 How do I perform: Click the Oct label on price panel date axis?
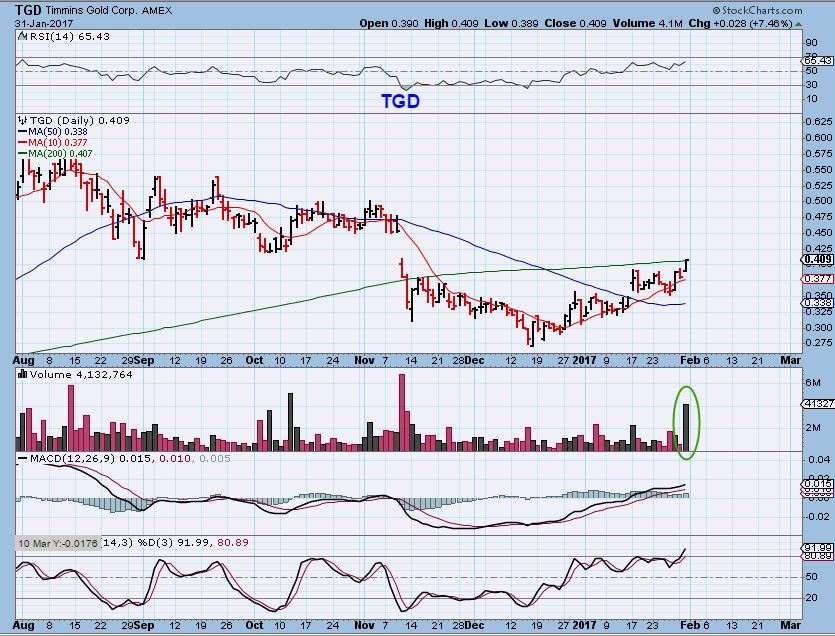255,361
